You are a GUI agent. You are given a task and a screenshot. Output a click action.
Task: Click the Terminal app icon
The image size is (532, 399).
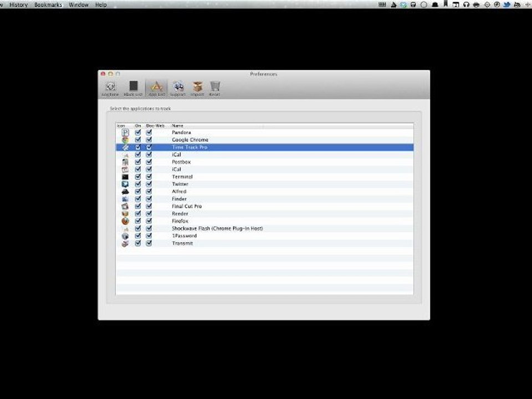pos(125,177)
